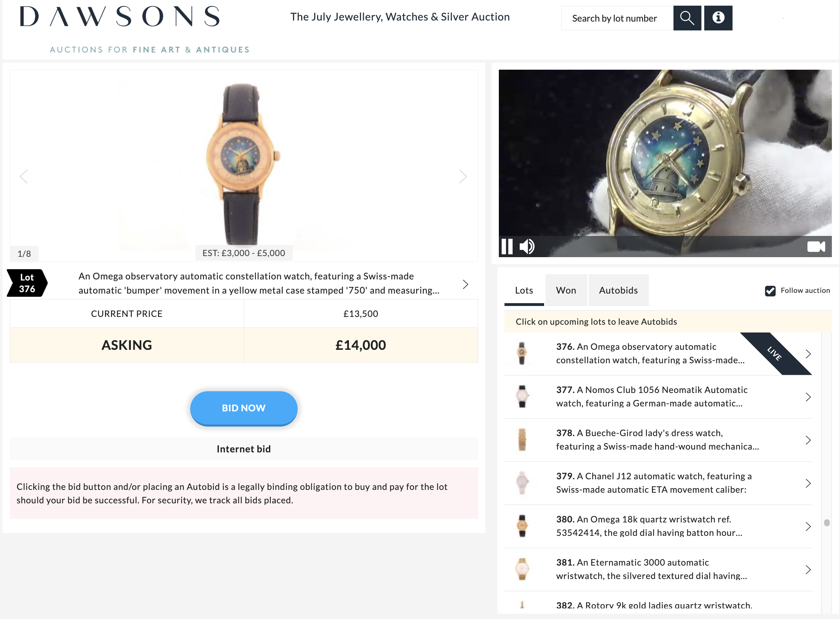Screen dimensions: 840x619
Task: Uncheck the Follow auction checkbox
Action: coord(770,291)
